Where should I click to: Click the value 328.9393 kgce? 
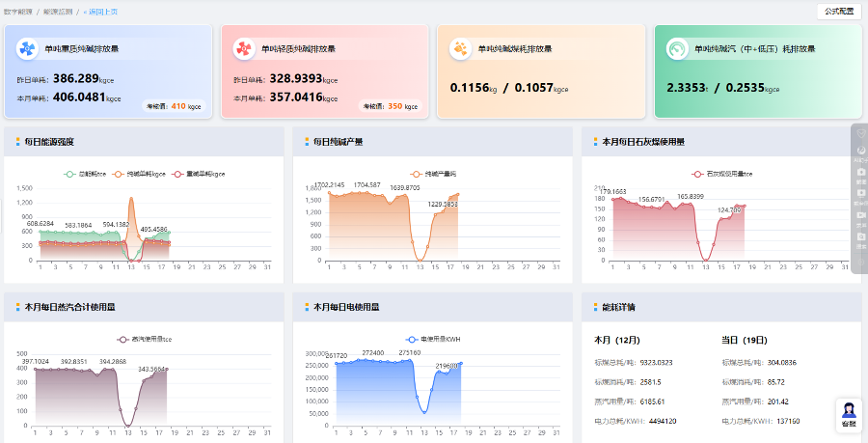point(304,78)
